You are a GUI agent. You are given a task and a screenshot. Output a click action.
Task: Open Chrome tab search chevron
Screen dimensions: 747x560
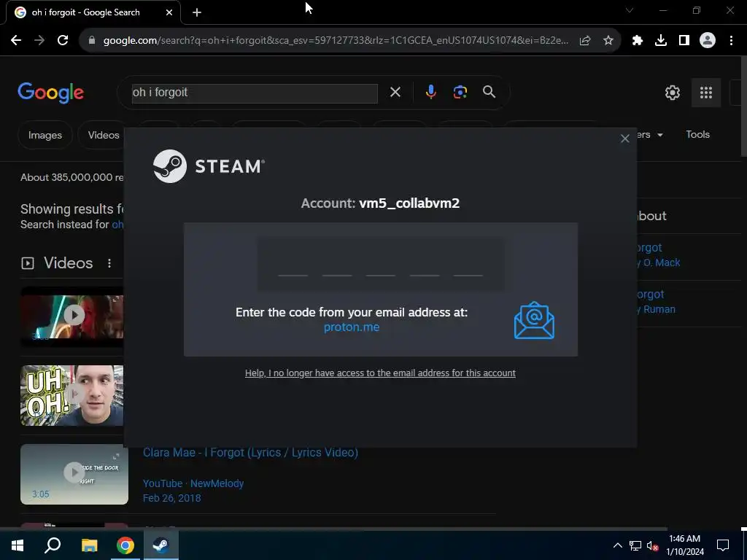[630, 10]
